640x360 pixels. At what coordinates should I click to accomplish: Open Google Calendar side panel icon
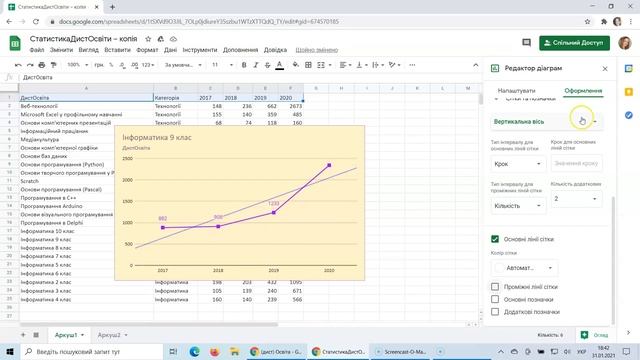point(629,69)
